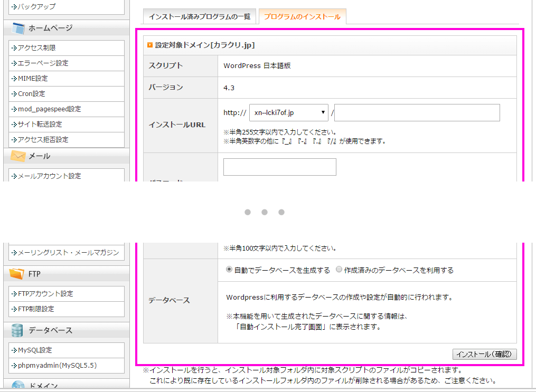The height and width of the screenshot is (392, 536).
Task: Click the 設定対象ドメイン[カラクリ.jp] heading
Action: click(205, 45)
